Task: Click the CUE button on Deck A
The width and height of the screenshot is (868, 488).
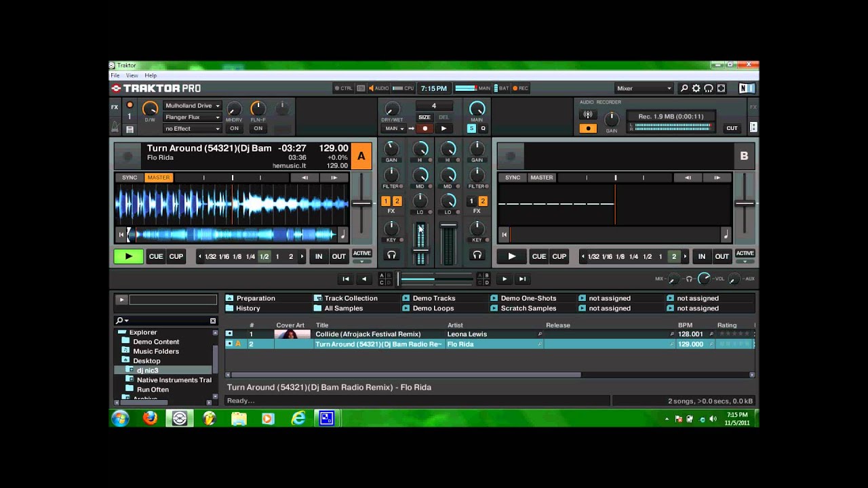Action: coord(156,257)
